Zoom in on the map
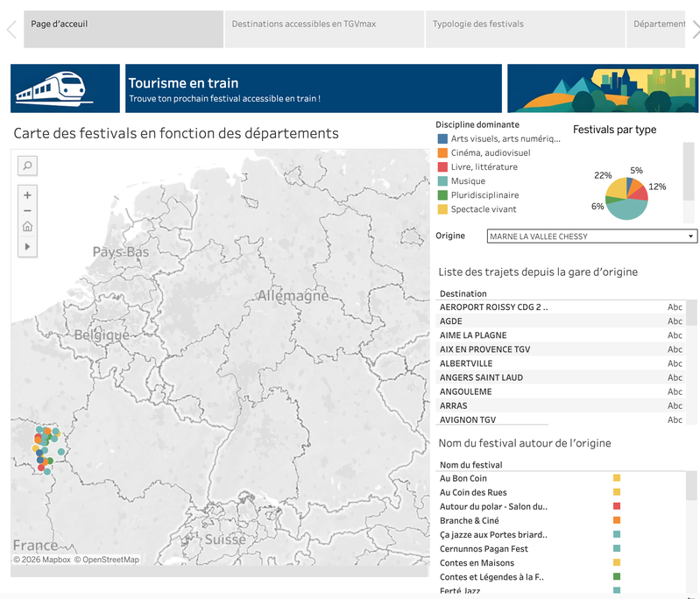700x599 pixels. tap(27, 195)
